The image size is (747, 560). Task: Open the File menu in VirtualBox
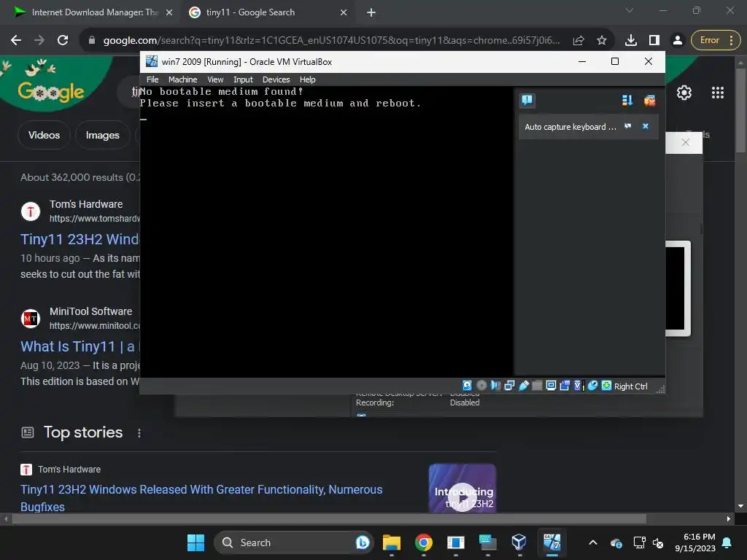coord(152,79)
